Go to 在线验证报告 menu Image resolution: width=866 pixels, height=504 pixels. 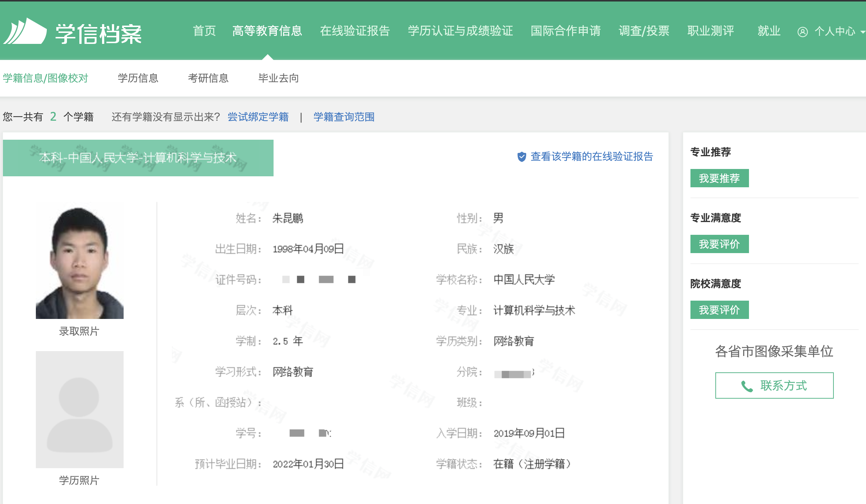click(x=355, y=31)
